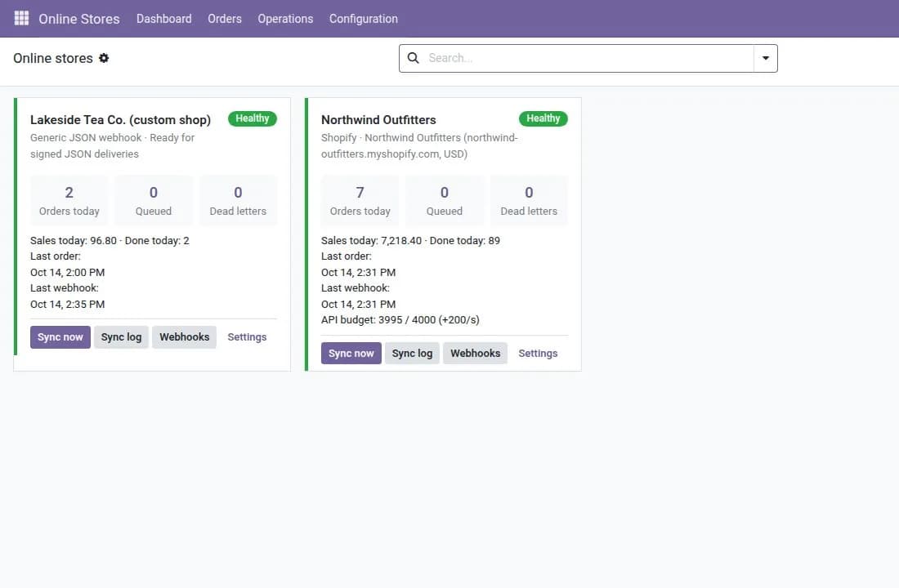Open Webhooks for Lakeside Tea Co.
The height and width of the screenshot is (588, 899).
[x=184, y=337]
